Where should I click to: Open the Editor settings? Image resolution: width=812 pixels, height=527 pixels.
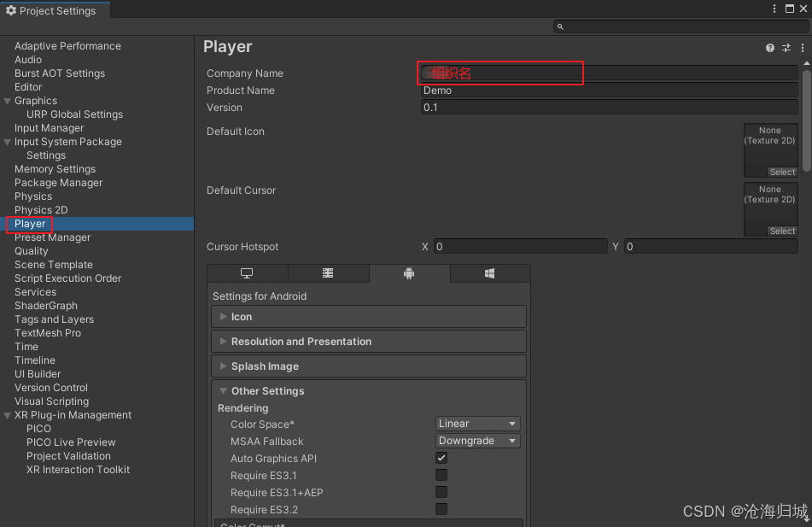[x=28, y=87]
